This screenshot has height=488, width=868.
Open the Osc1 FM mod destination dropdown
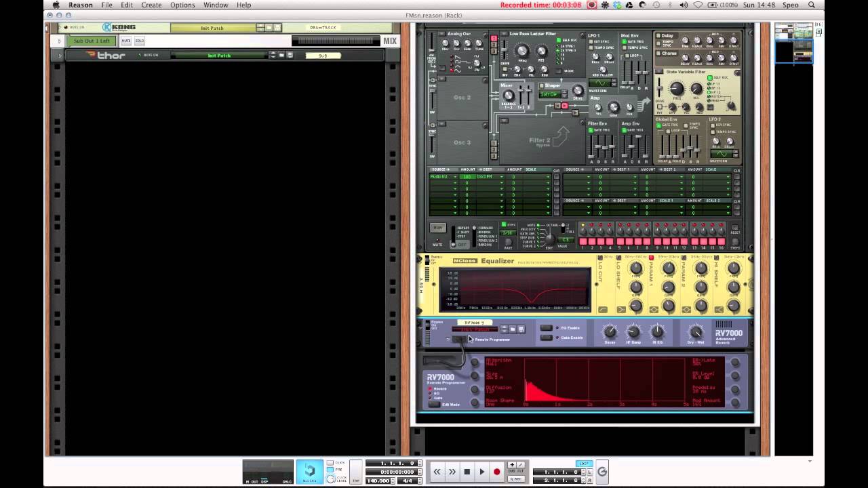pos(502,177)
